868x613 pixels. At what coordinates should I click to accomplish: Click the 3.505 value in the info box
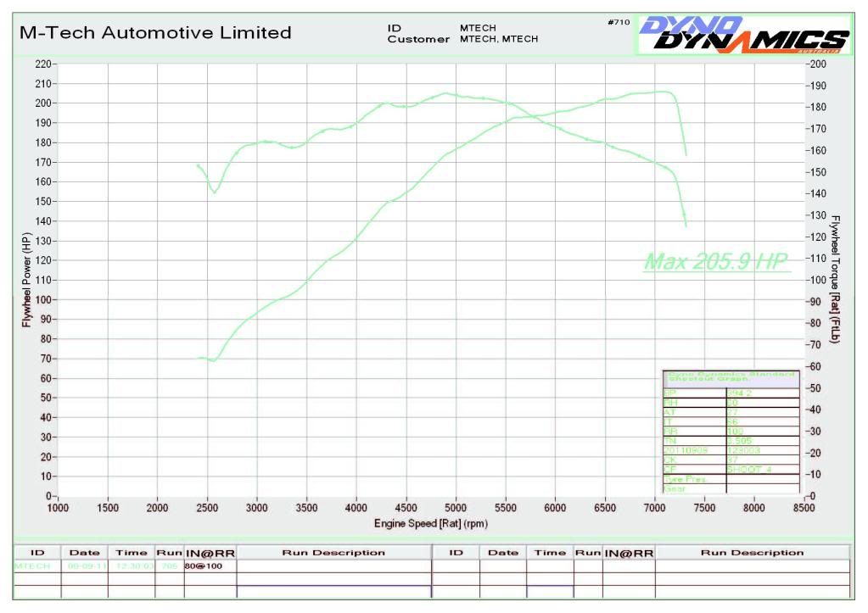pos(739,441)
